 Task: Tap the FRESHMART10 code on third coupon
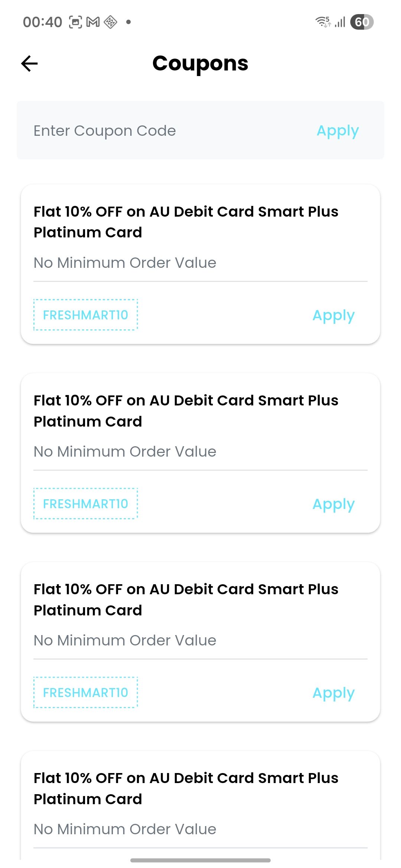[86, 693]
